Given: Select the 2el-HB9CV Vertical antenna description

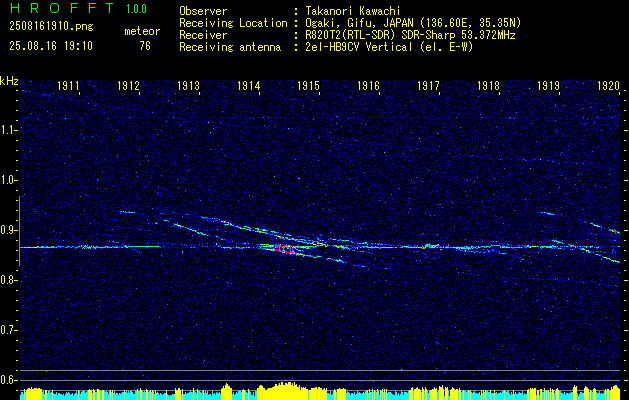Looking at the screenshot, I should point(389,47).
